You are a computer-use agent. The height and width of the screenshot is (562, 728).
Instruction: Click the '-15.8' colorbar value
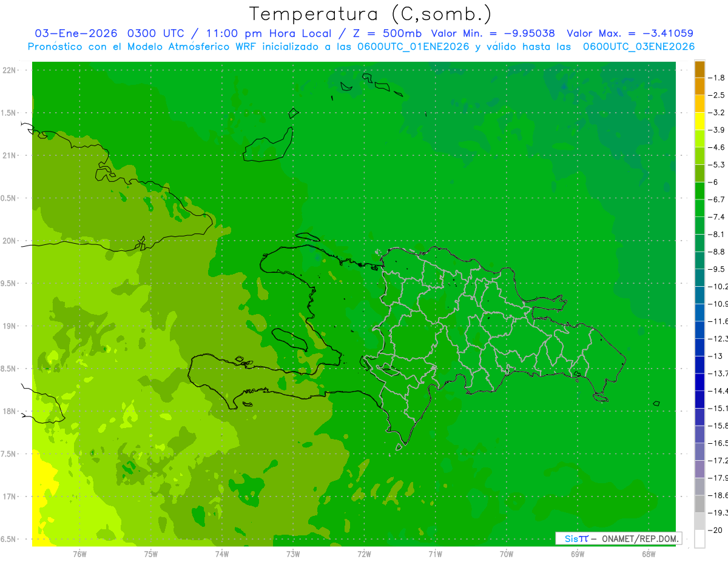[720, 426]
